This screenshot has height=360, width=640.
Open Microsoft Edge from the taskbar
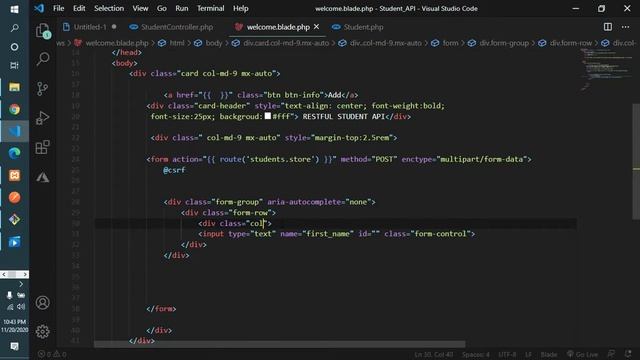(14, 153)
